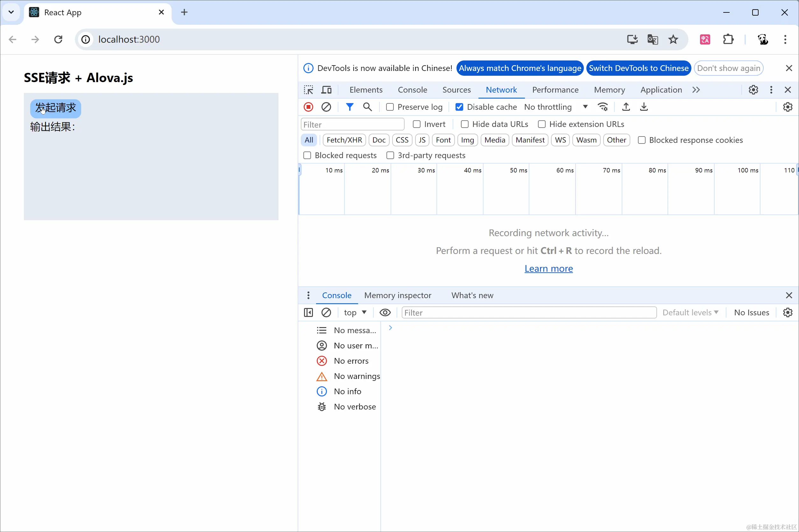Show console sidebar toggle icon
Image resolution: width=799 pixels, height=532 pixels.
point(308,312)
